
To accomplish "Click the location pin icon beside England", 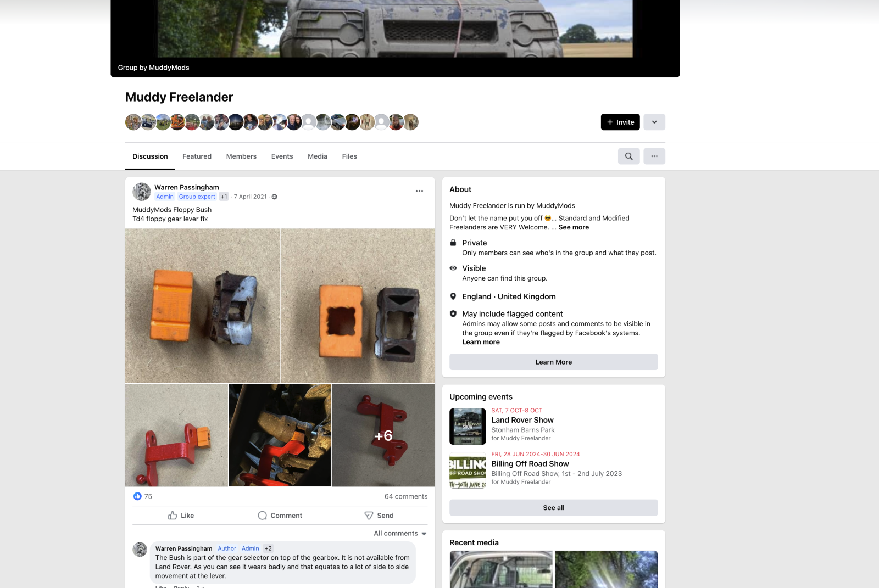I will tap(453, 296).
